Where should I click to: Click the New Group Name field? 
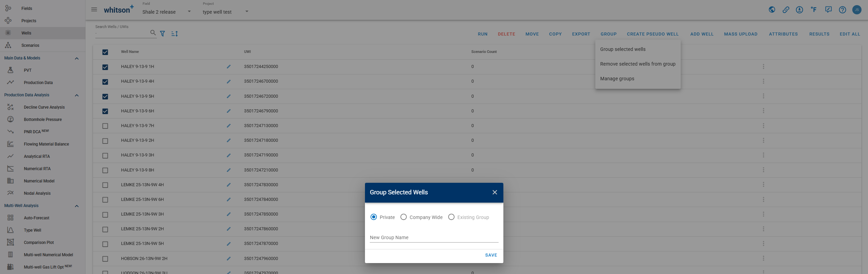434,237
